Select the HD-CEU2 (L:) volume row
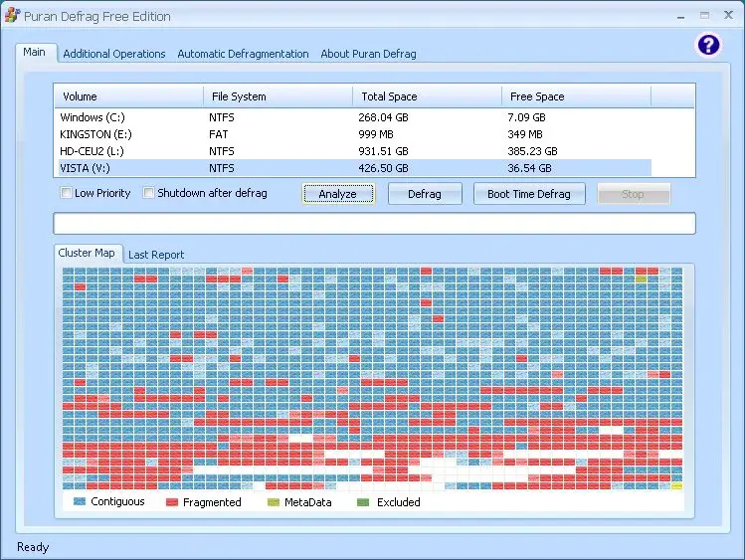The height and width of the screenshot is (560, 745). click(x=354, y=151)
